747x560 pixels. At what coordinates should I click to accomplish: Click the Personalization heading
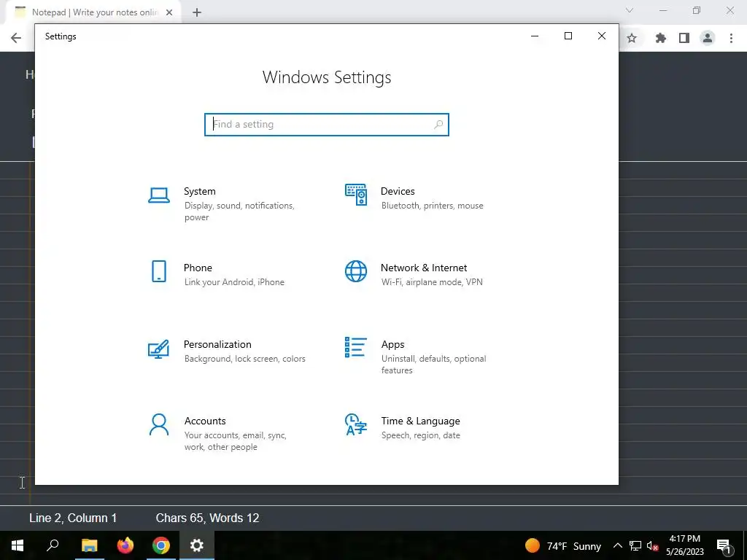[x=217, y=344]
